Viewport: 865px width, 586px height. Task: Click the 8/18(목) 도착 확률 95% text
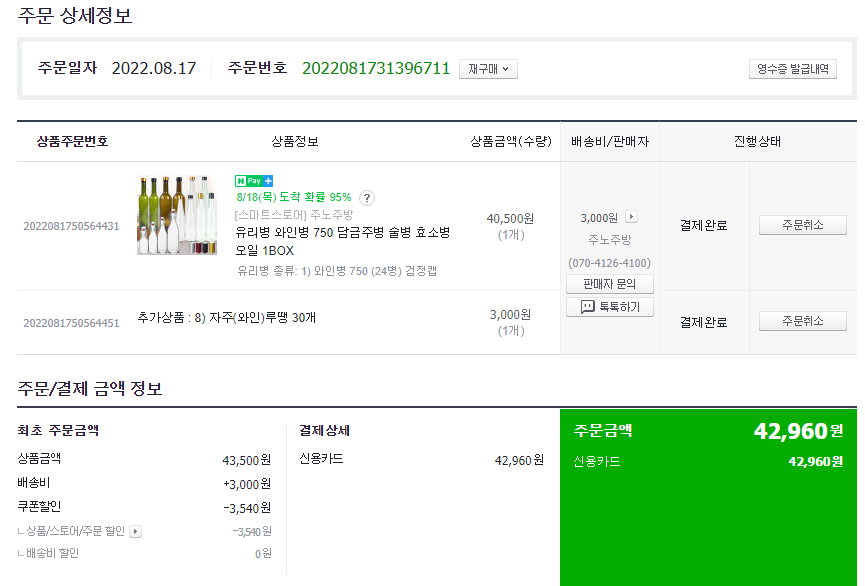pos(293,197)
